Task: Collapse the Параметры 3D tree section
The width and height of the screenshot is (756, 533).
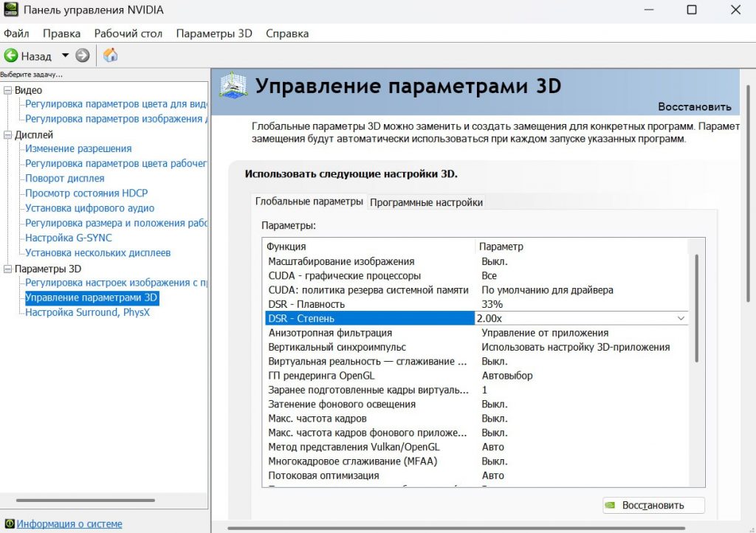Action: [7, 269]
